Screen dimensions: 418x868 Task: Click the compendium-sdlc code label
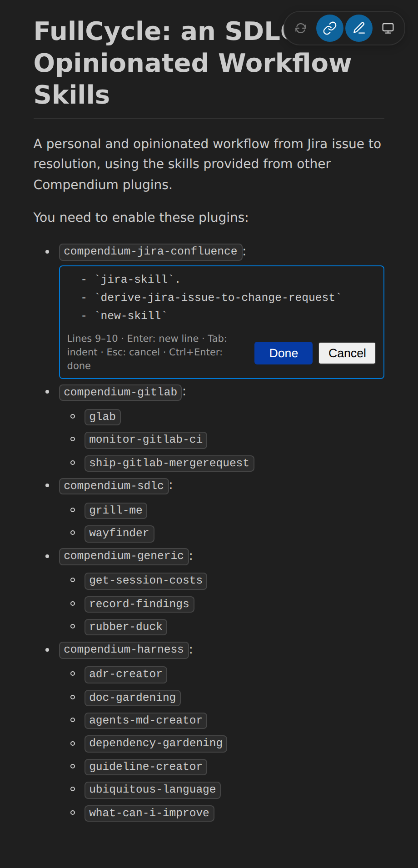tap(114, 486)
